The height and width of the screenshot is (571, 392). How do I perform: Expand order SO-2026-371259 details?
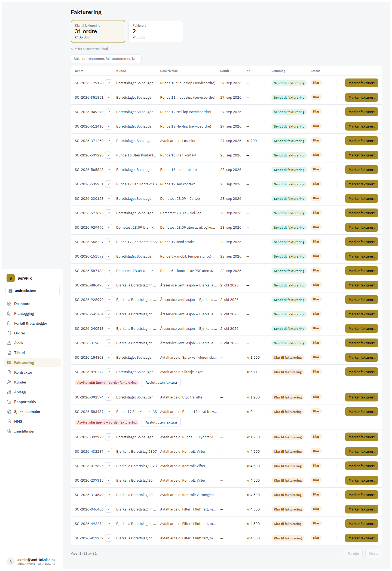(109, 141)
